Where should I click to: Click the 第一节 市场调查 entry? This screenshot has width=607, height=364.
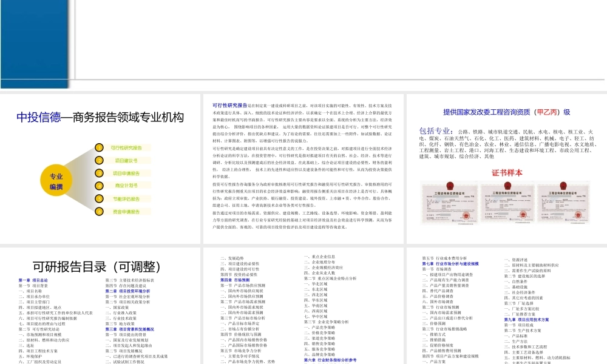pos(436,269)
